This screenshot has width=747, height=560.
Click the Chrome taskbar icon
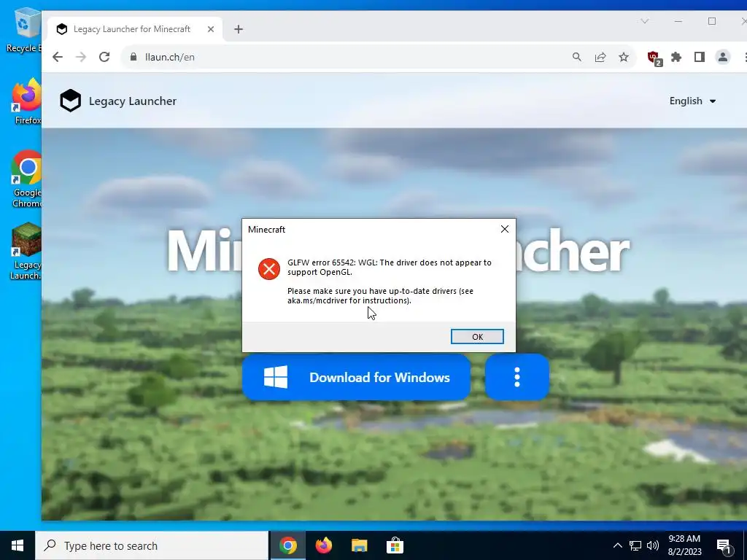(287, 545)
